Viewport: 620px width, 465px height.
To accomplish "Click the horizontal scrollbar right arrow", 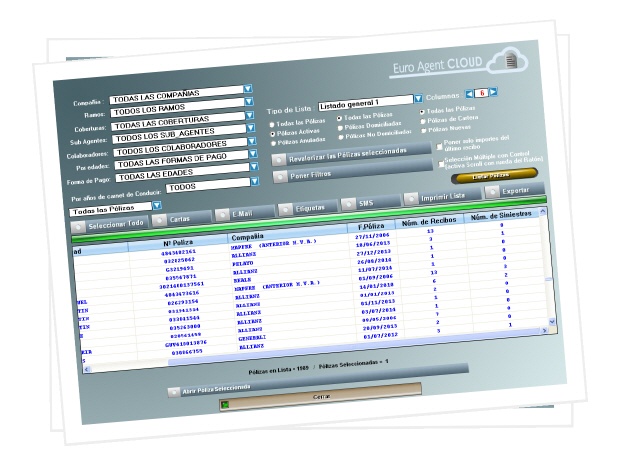I will coord(544,330).
